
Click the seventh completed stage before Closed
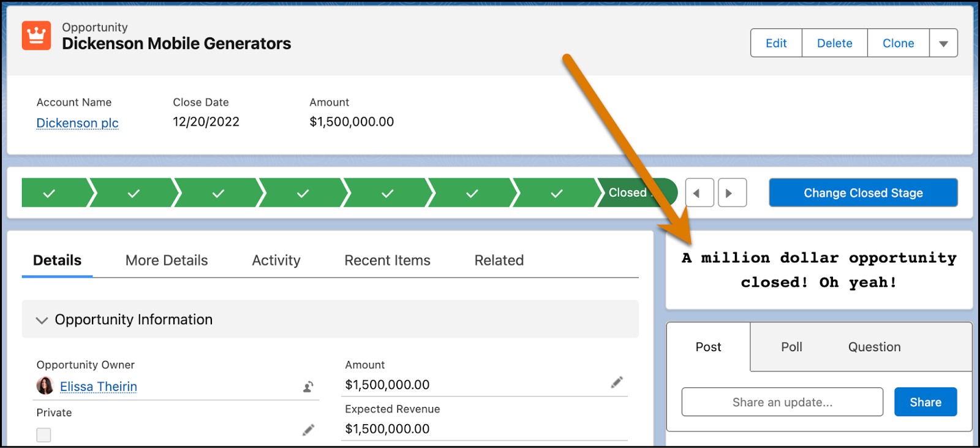[556, 193]
